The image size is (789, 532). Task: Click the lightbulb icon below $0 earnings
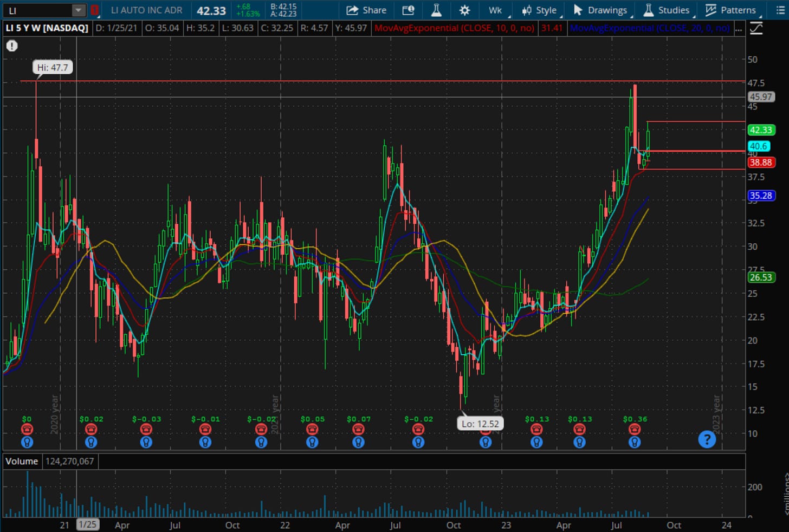pyautogui.click(x=27, y=442)
